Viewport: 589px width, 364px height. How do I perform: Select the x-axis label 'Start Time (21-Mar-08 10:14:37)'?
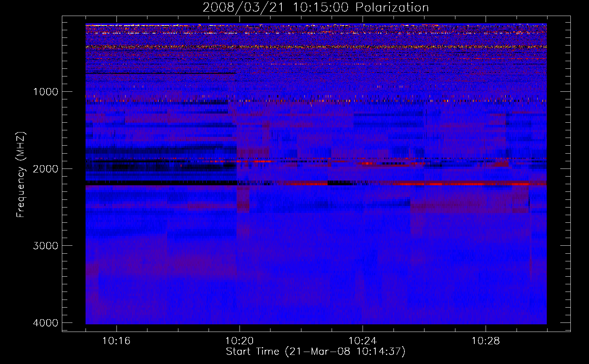(316, 352)
